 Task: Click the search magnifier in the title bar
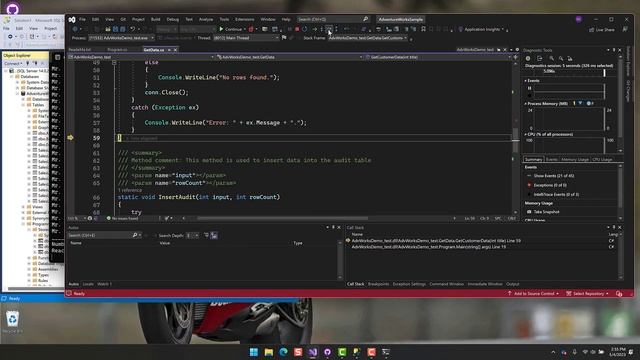click(x=365, y=19)
